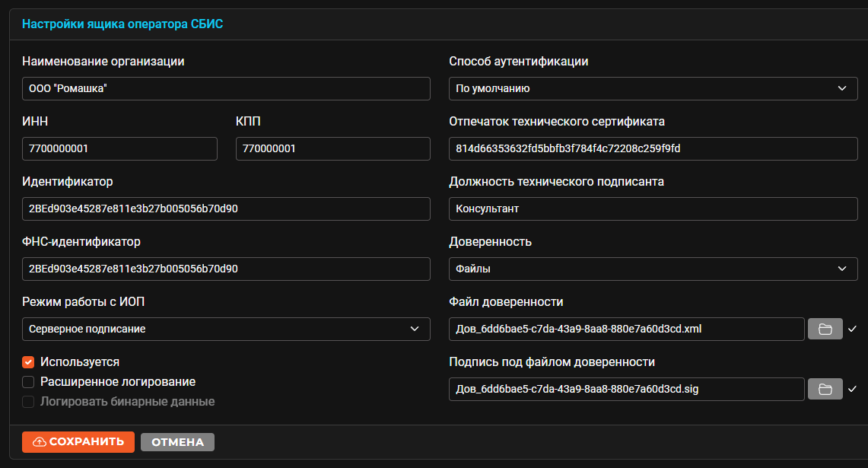868x468 pixels.
Task: Open Способ аутентификации dropdown
Action: (x=653, y=88)
